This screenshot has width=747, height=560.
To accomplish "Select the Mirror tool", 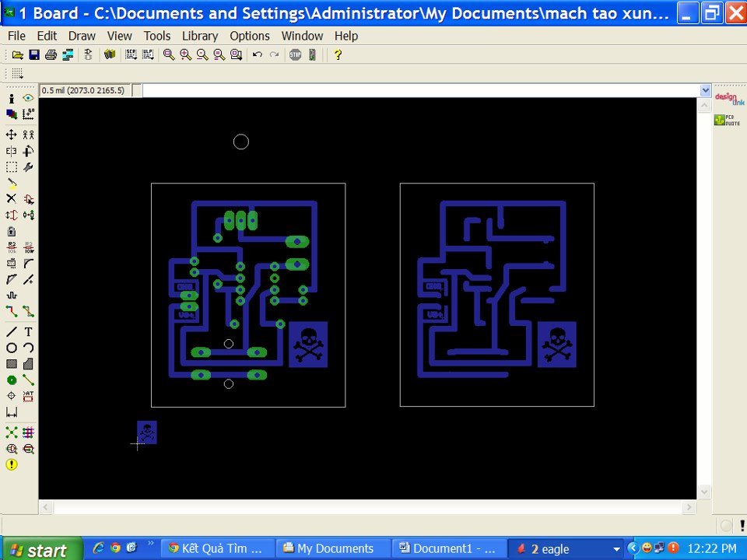I will click(x=12, y=152).
